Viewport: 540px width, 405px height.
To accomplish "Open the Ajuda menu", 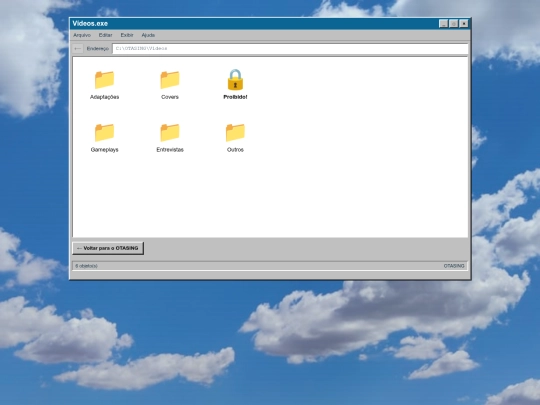I will coord(148,35).
